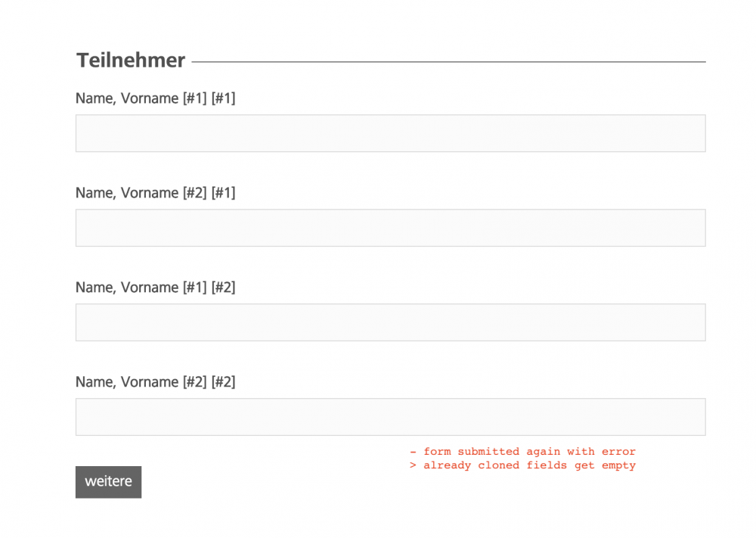Focus the Name, Vorname [#1] [#1] input field
756x538 pixels.
coord(390,133)
